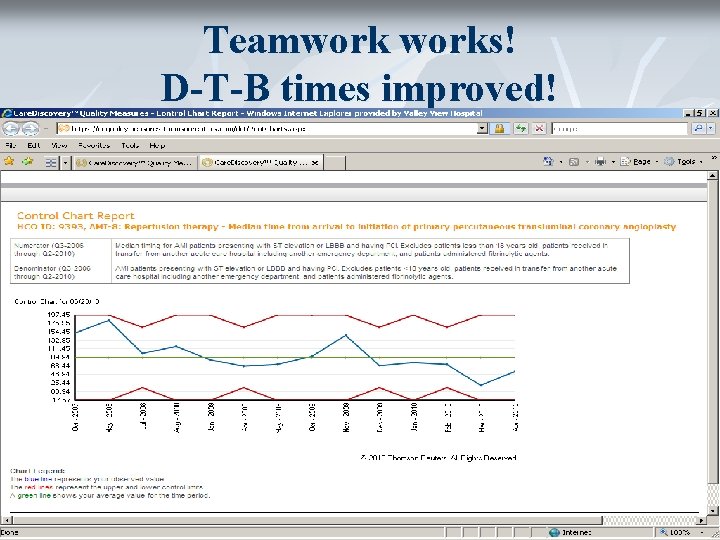Open the Help menu

(x=157, y=146)
